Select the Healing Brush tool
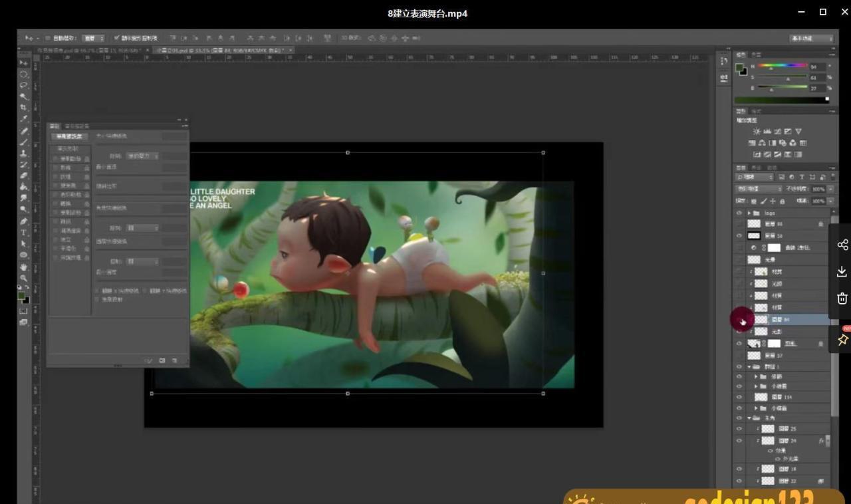This screenshot has width=851, height=504. pos(23,130)
